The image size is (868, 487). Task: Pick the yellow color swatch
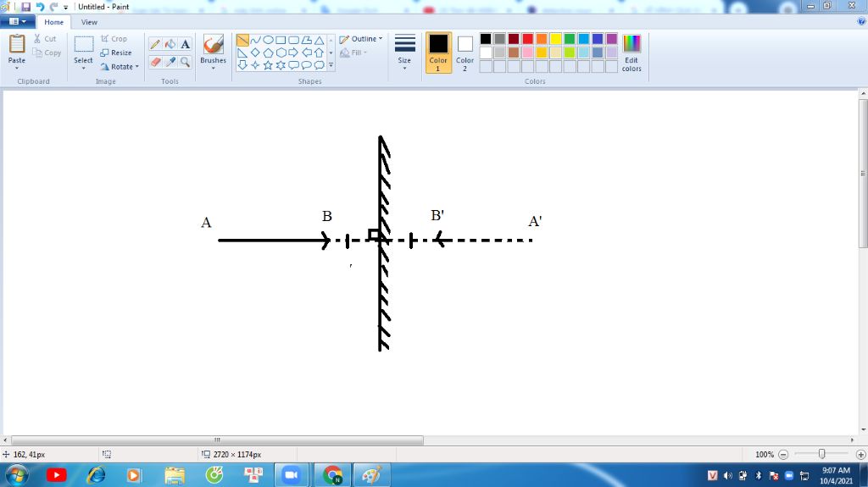[555, 39]
